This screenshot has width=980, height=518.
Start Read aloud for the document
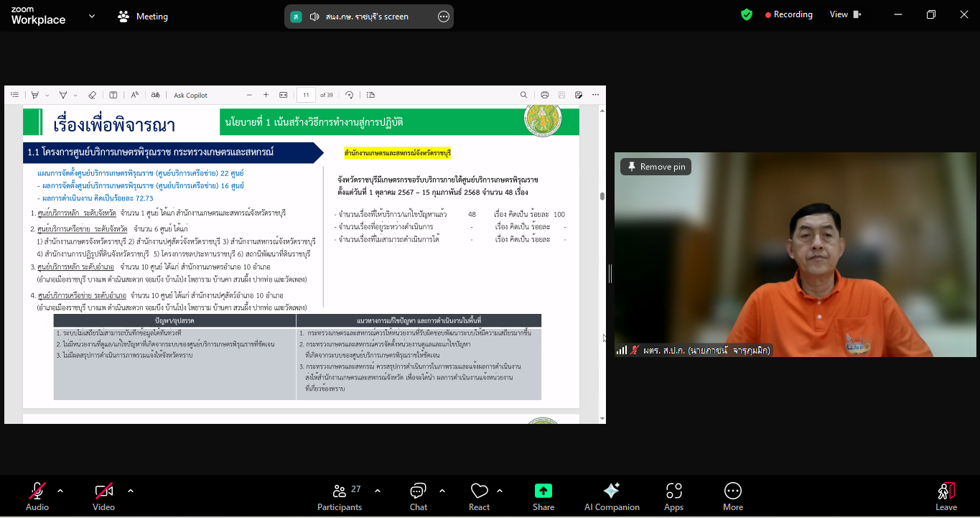point(134,94)
